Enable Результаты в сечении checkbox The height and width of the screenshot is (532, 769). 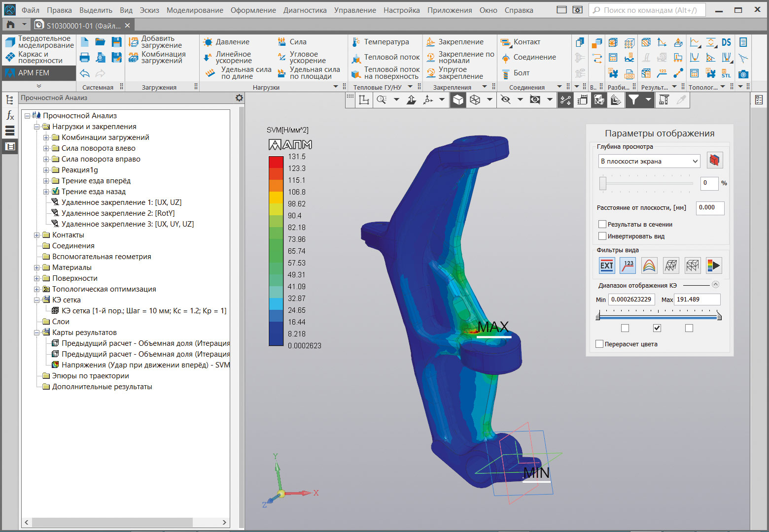click(602, 224)
